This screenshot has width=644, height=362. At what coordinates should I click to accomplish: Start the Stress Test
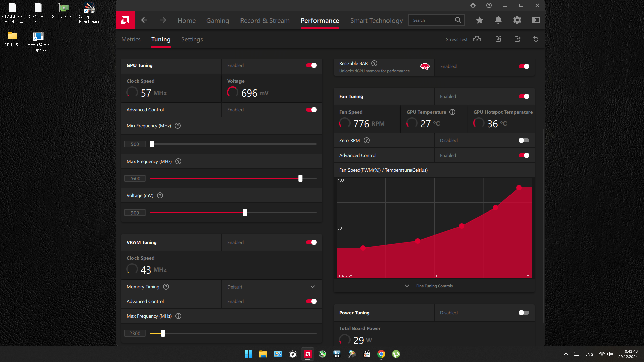[x=463, y=39]
